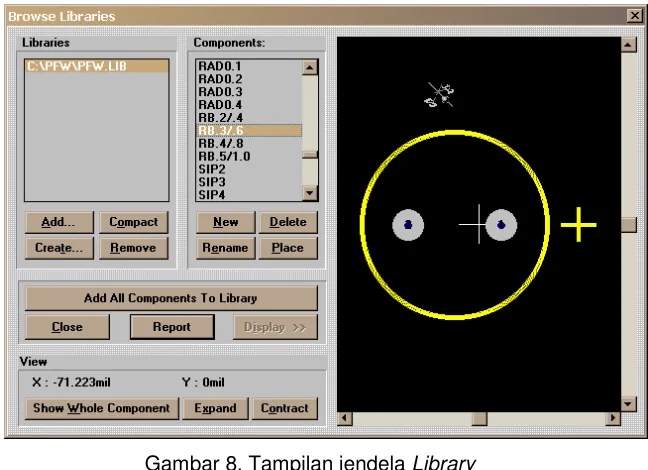Click the Rename component button
Screen dimensions: 648x470
(x=226, y=248)
